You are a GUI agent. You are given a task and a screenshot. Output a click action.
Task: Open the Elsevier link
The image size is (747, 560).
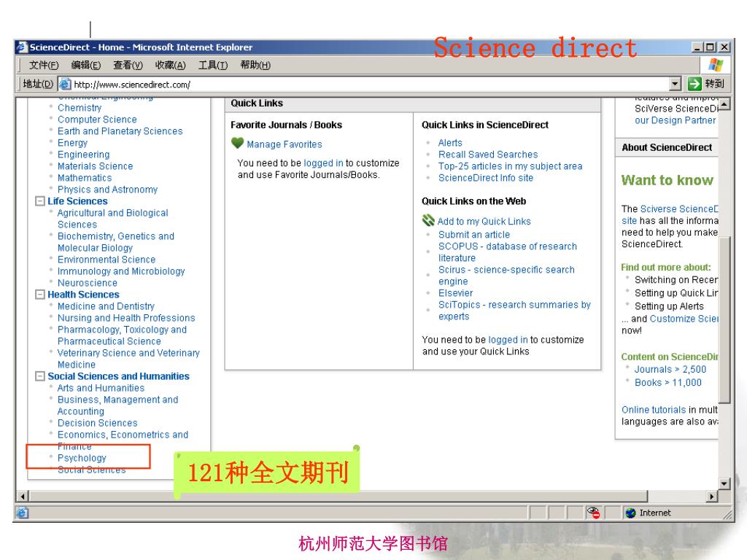[456, 293]
